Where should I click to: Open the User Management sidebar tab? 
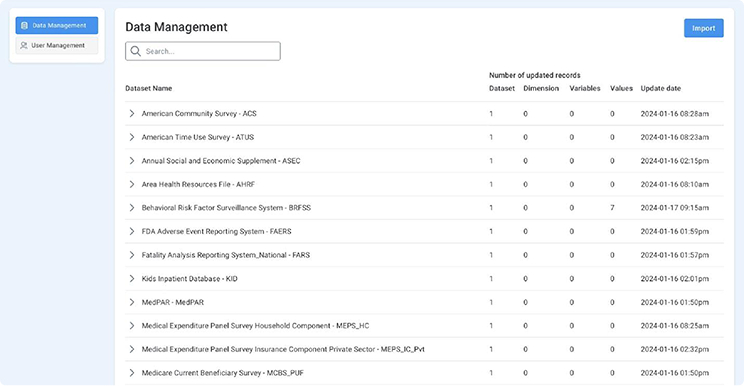coord(57,46)
